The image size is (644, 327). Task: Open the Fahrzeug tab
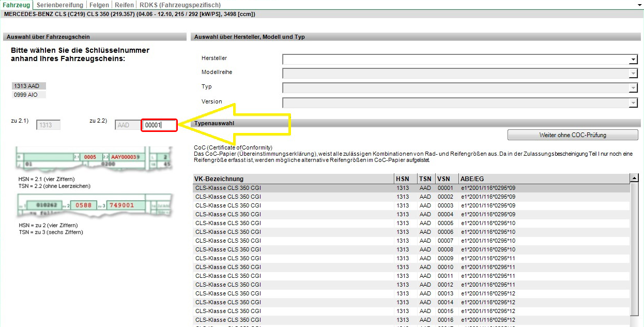[17, 5]
